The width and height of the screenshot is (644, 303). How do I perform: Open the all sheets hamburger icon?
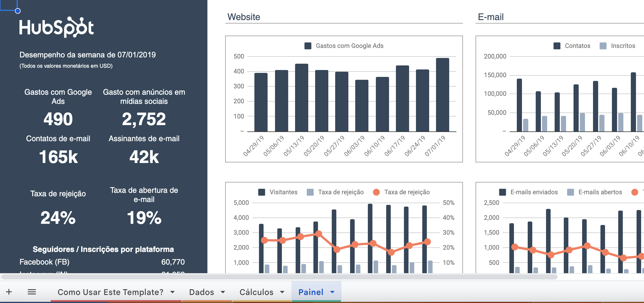[x=32, y=292]
